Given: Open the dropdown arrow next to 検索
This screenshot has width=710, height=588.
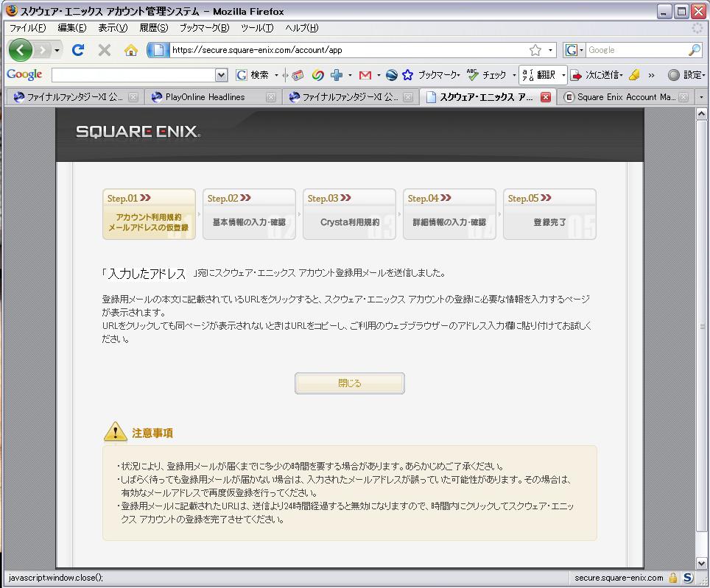Looking at the screenshot, I should click(x=276, y=75).
